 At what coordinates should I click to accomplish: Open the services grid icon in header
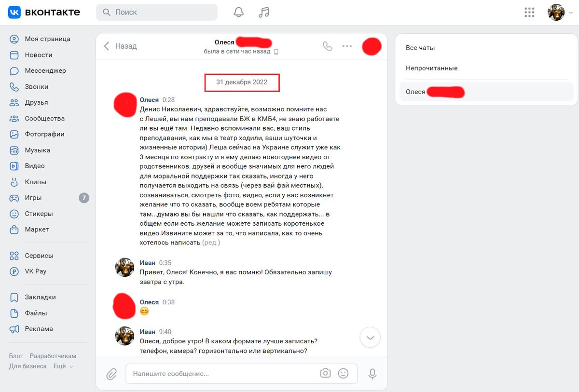tap(529, 13)
